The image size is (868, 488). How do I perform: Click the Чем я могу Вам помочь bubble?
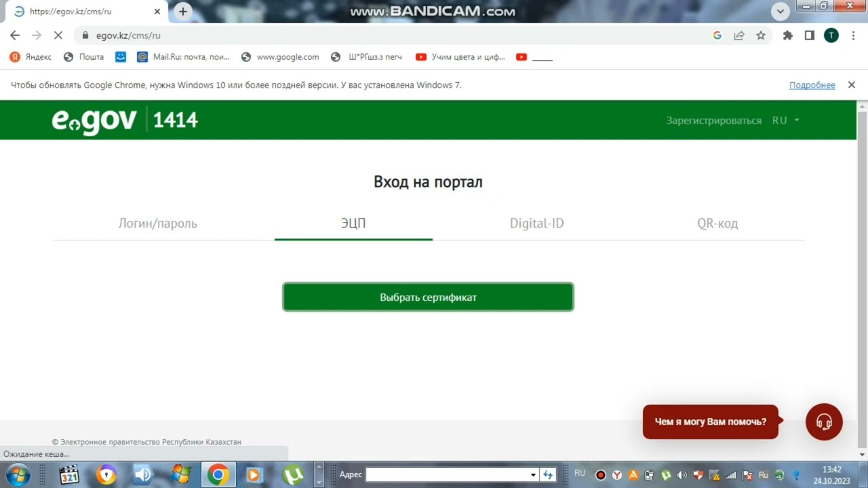[710, 422]
